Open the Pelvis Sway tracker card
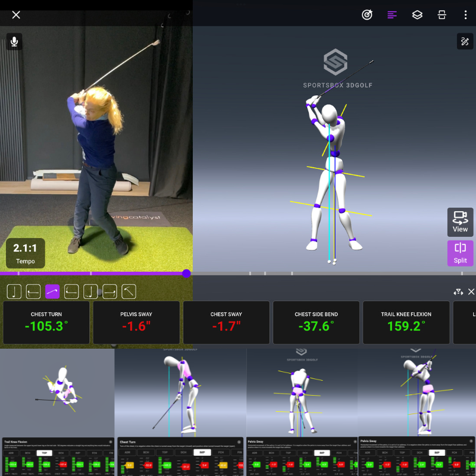This screenshot has width=476, height=476. (x=136, y=322)
